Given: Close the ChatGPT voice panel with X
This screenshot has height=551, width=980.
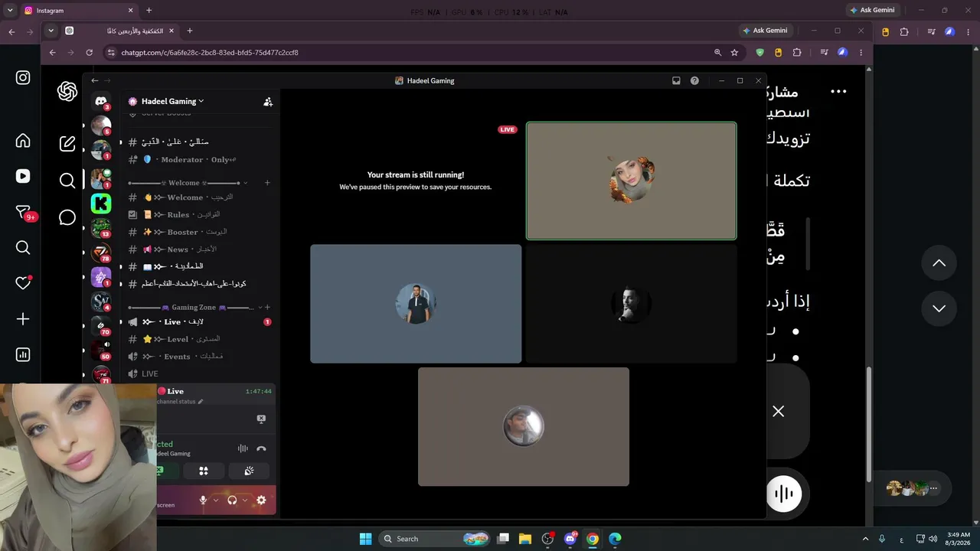Looking at the screenshot, I should click(x=778, y=412).
